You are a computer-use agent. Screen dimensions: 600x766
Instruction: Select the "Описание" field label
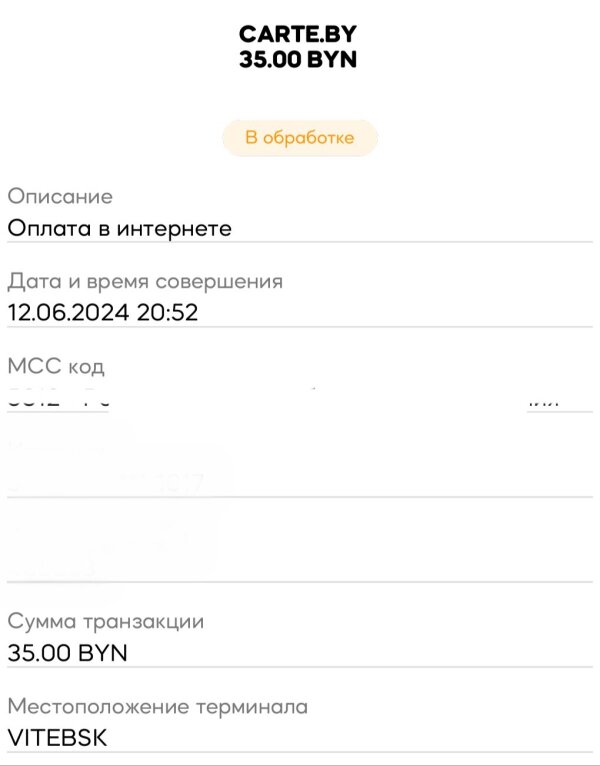pos(60,197)
